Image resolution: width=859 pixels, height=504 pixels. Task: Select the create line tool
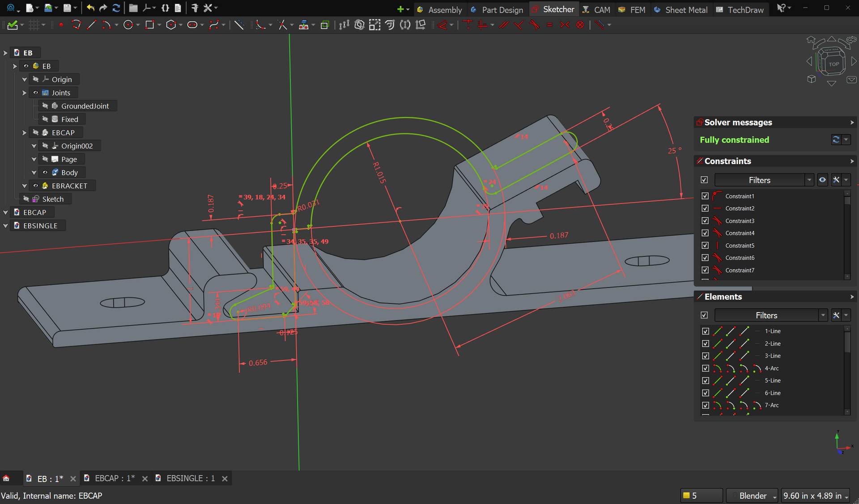91,25
